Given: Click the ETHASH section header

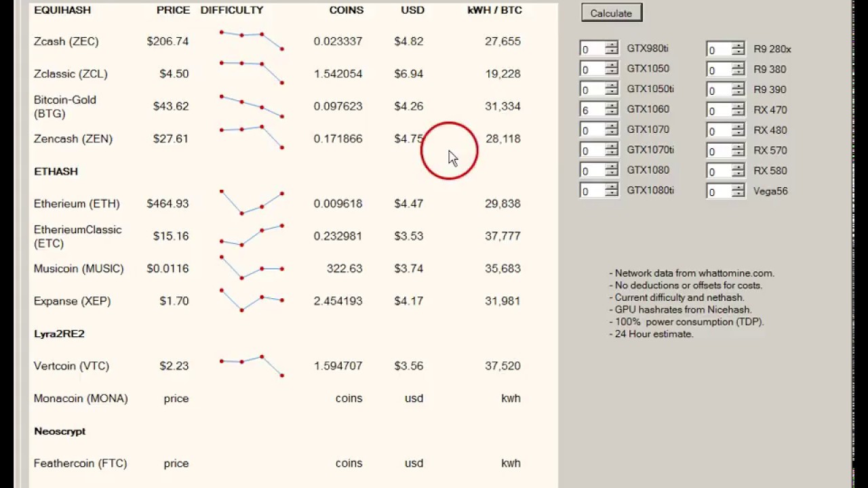Looking at the screenshot, I should (56, 171).
